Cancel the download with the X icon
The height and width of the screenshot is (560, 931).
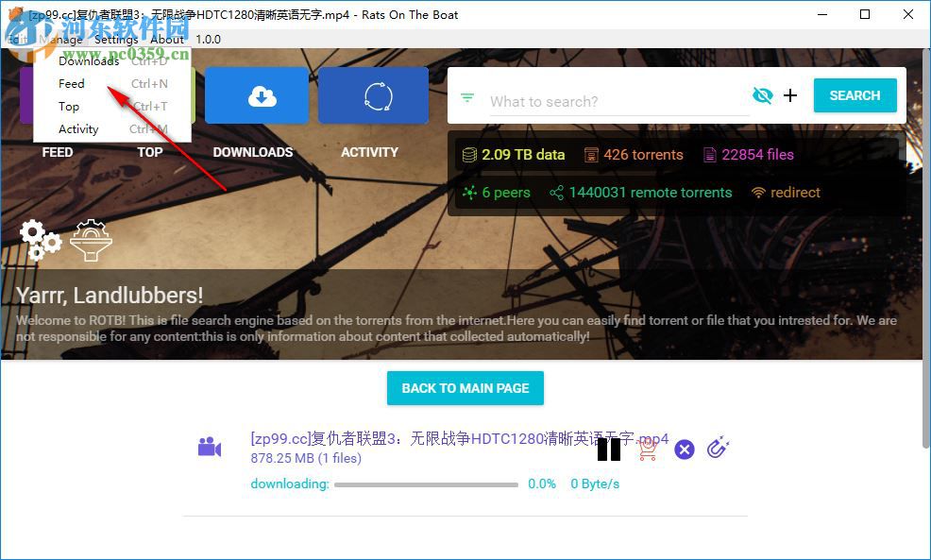(684, 449)
